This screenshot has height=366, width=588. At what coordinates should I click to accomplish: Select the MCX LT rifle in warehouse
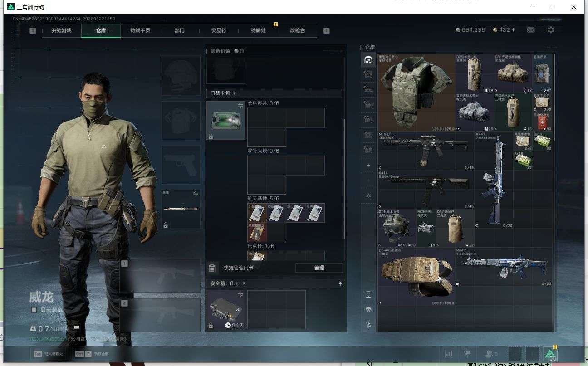[426, 151]
